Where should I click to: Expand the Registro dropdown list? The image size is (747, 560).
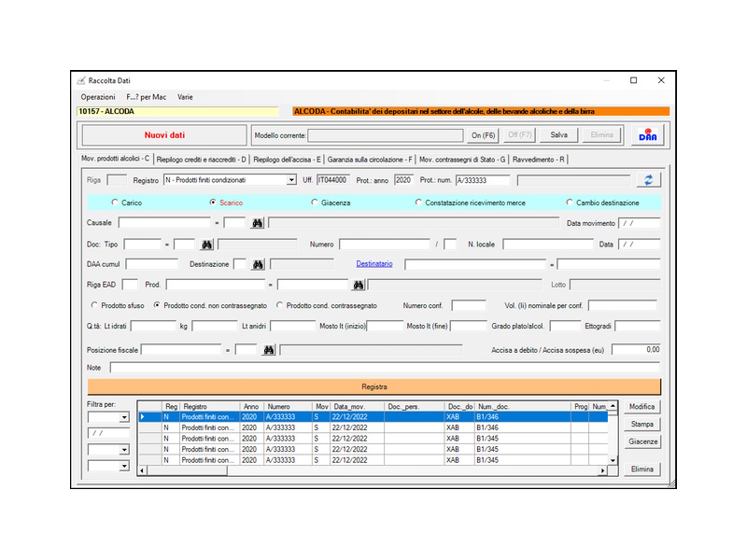[x=291, y=180]
